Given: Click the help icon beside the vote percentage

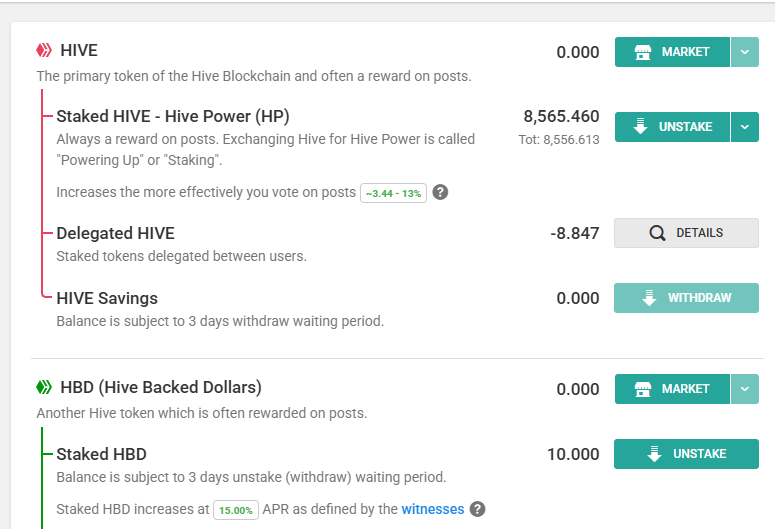Looking at the screenshot, I should [440, 192].
